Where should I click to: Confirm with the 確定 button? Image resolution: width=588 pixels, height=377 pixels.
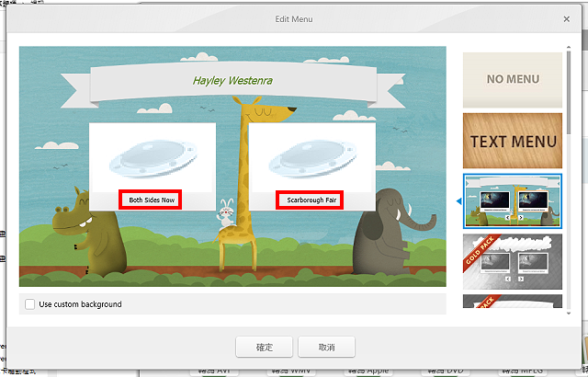pyautogui.click(x=264, y=347)
